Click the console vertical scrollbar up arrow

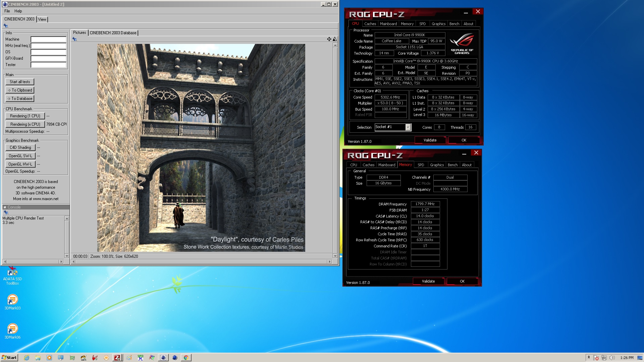tap(67, 219)
